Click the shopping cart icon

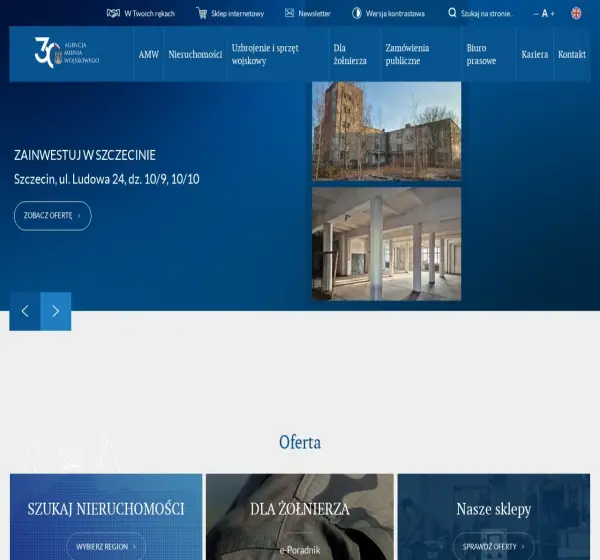[x=202, y=13]
